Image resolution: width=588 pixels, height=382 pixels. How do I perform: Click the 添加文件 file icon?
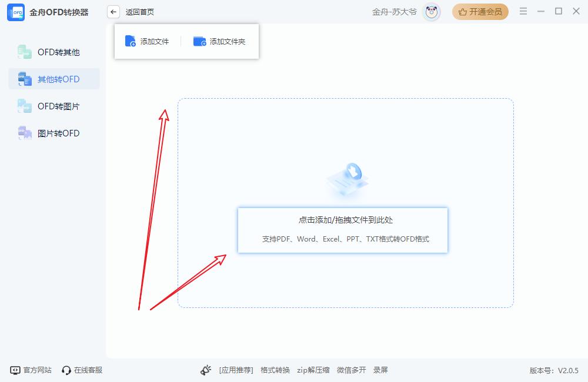pyautogui.click(x=131, y=41)
